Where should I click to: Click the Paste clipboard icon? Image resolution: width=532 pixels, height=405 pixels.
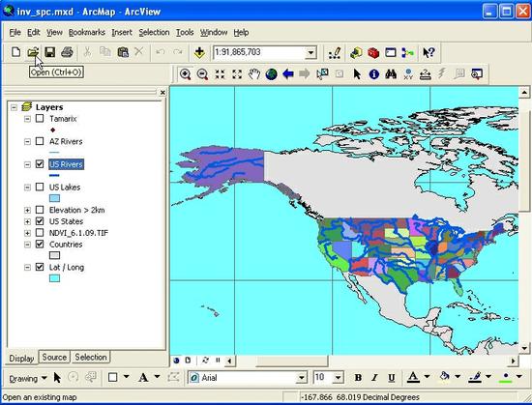123,52
